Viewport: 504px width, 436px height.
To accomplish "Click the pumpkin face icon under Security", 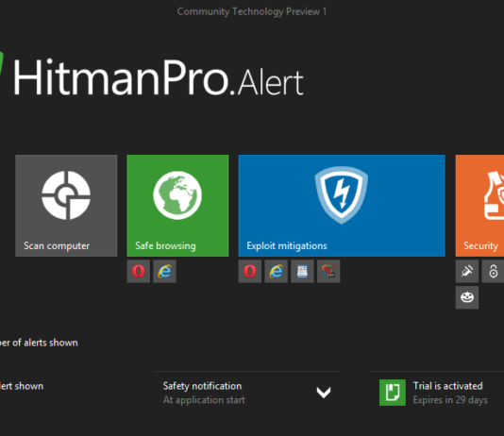I will click(467, 297).
